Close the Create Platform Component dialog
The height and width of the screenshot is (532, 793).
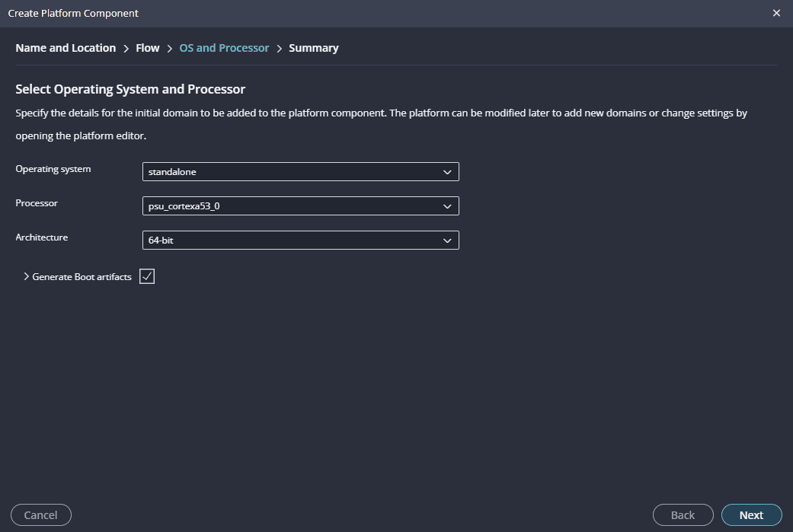(776, 13)
